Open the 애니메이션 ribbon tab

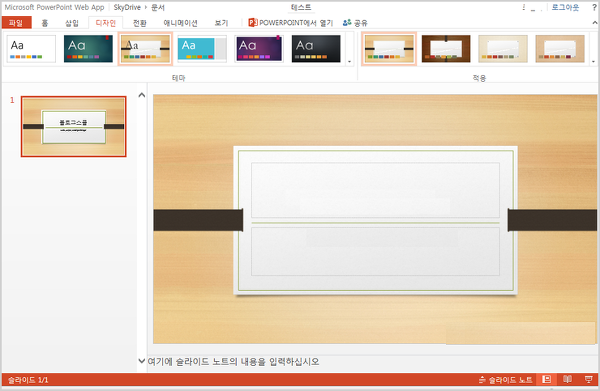click(x=181, y=23)
